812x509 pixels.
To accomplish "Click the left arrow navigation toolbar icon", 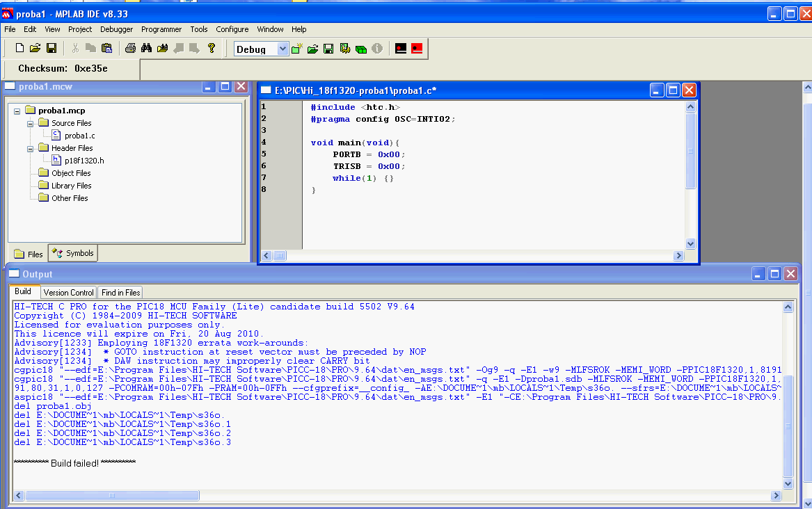I will coord(179,48).
